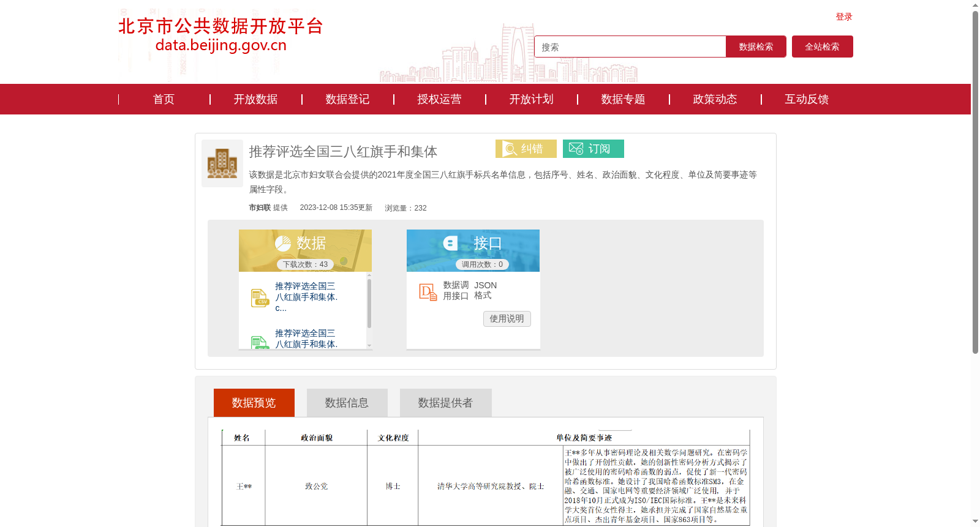Download the first 推荐评选全国三八红旗手和集体 csv file
Viewport: 980px width, 527px height.
306,297
